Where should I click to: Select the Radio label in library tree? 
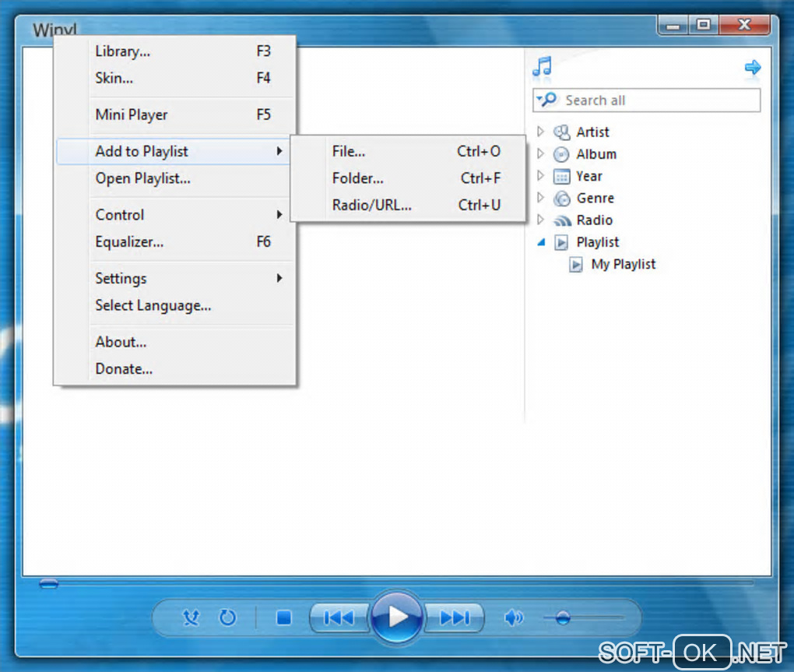[x=595, y=220]
